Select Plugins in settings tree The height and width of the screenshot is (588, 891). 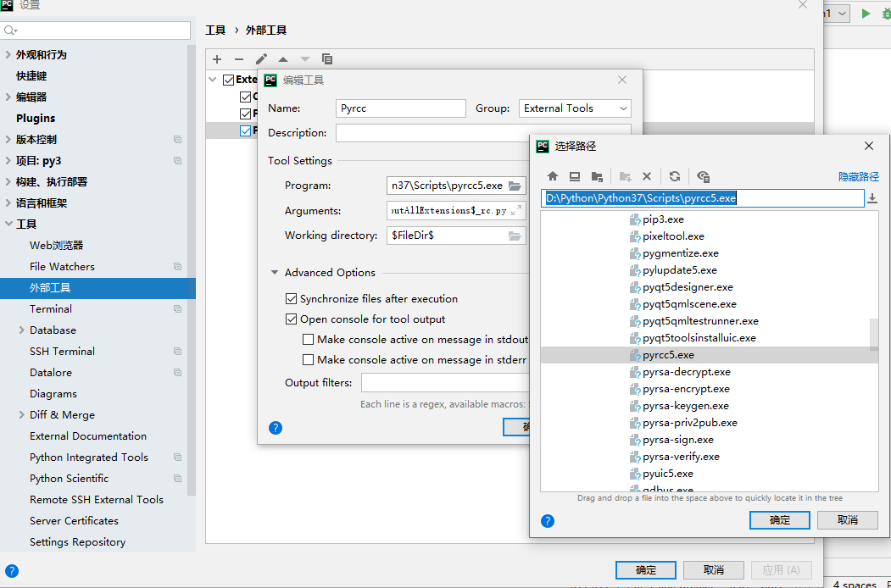coord(36,118)
